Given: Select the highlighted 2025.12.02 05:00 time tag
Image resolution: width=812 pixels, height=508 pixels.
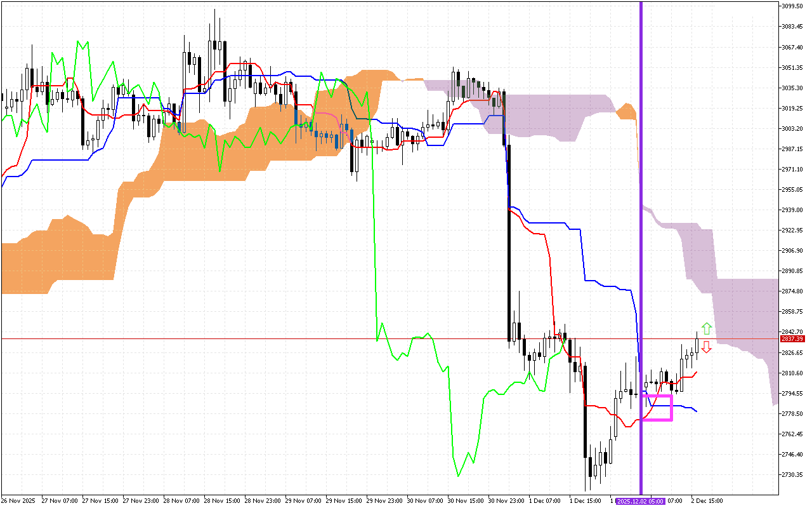Looking at the screenshot, I should (641, 501).
